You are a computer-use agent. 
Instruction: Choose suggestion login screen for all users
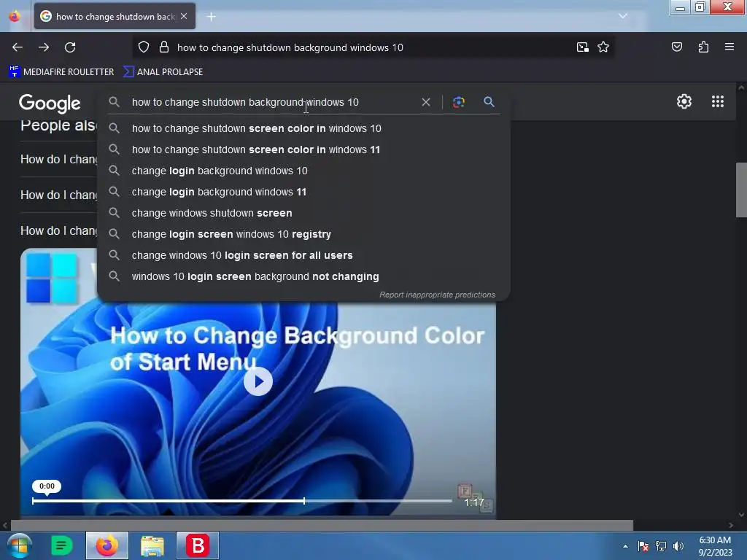304,255
